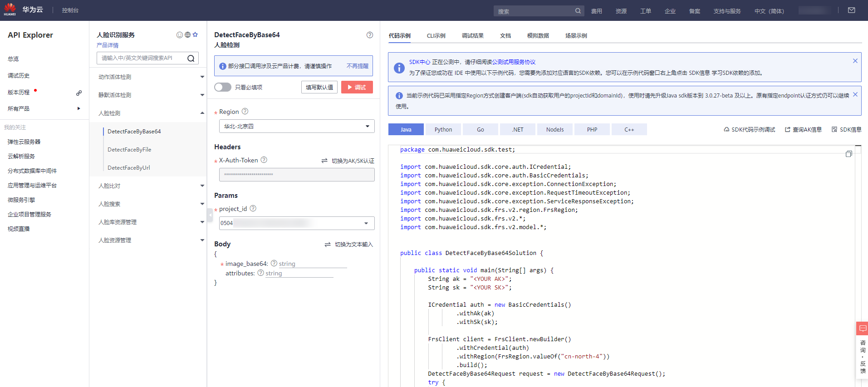Viewport: 868px width, 387px height.
Task: Open the 公测试用服务协议 link
Action: click(x=514, y=62)
